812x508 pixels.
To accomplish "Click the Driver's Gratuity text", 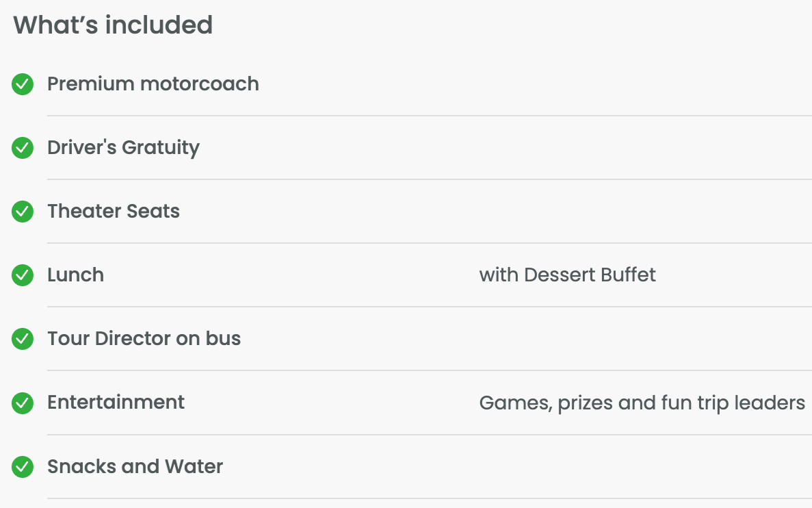I will (x=123, y=148).
